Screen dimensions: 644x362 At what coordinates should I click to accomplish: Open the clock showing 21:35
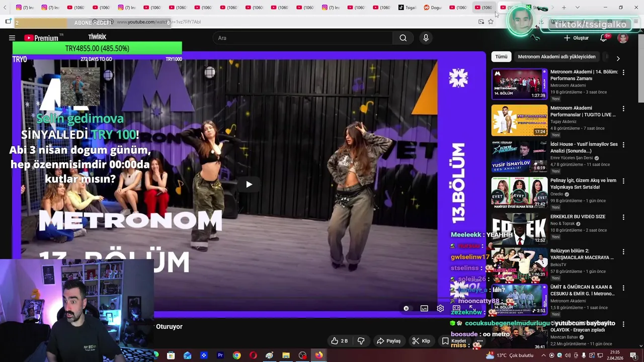pyautogui.click(x=615, y=355)
